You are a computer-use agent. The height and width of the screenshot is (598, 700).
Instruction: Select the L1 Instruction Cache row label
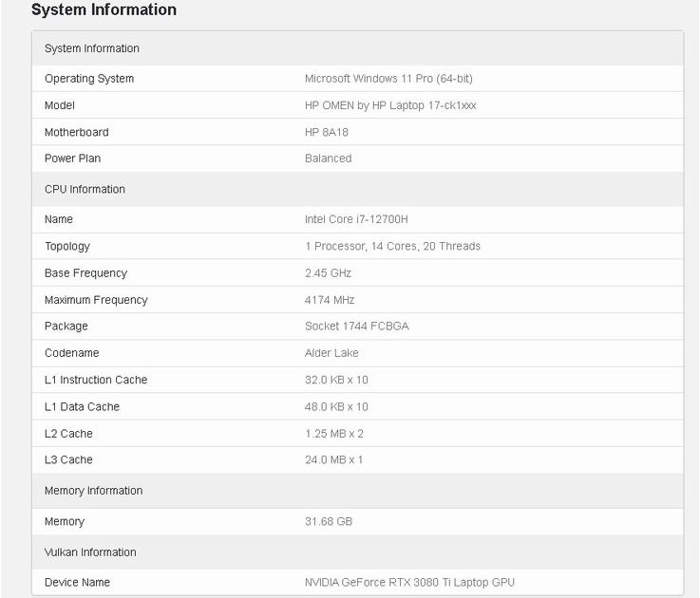pyautogui.click(x=96, y=380)
